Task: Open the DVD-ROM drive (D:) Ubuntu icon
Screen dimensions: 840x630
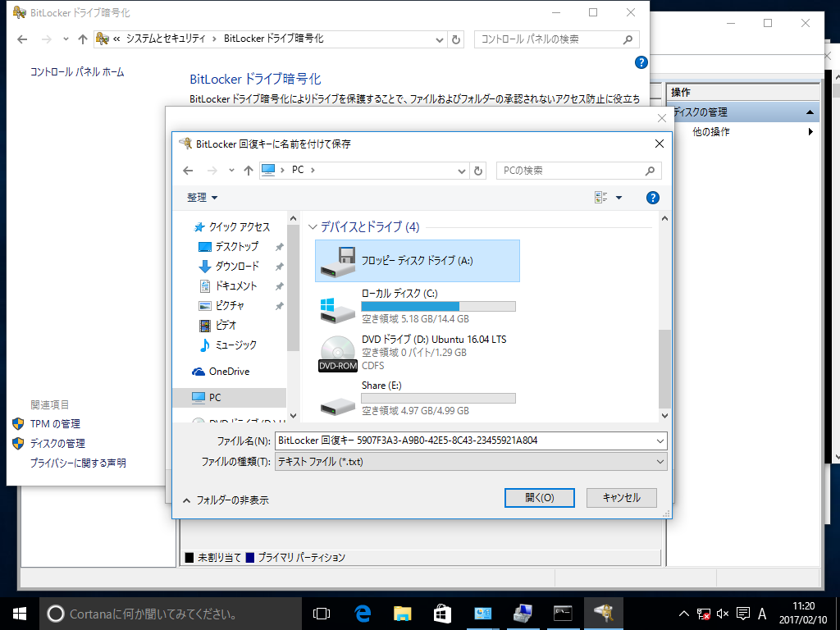Action: click(x=337, y=354)
